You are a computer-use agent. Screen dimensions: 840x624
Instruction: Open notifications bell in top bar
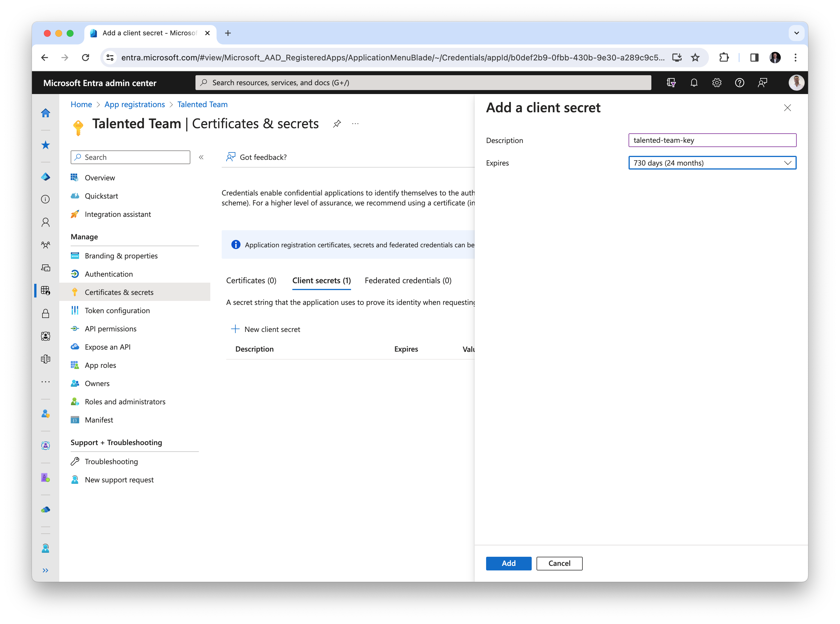point(694,83)
